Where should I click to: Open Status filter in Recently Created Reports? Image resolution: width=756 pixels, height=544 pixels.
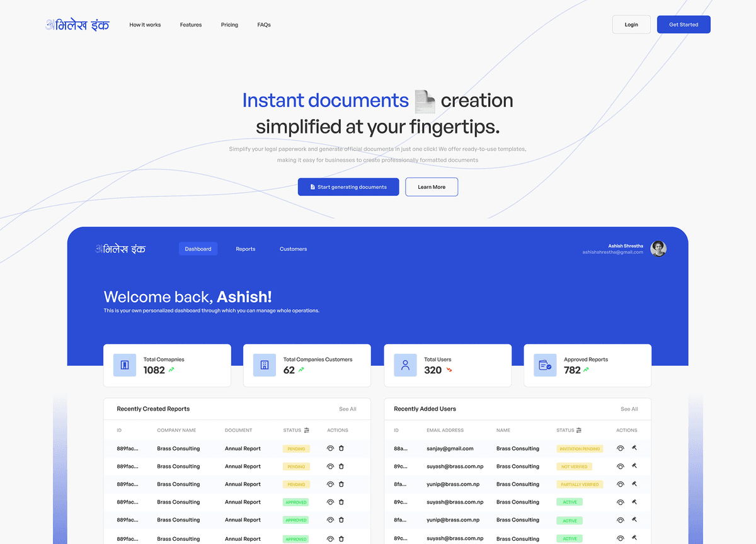coord(306,430)
